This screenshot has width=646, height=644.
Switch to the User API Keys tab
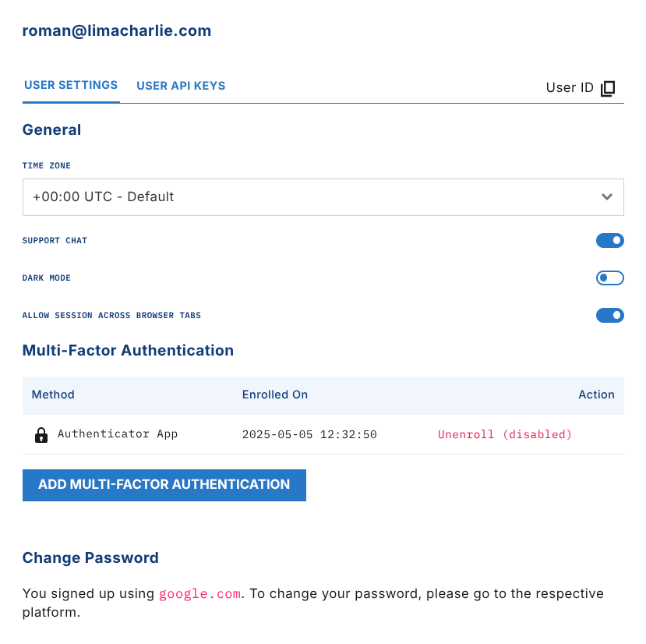pyautogui.click(x=181, y=86)
